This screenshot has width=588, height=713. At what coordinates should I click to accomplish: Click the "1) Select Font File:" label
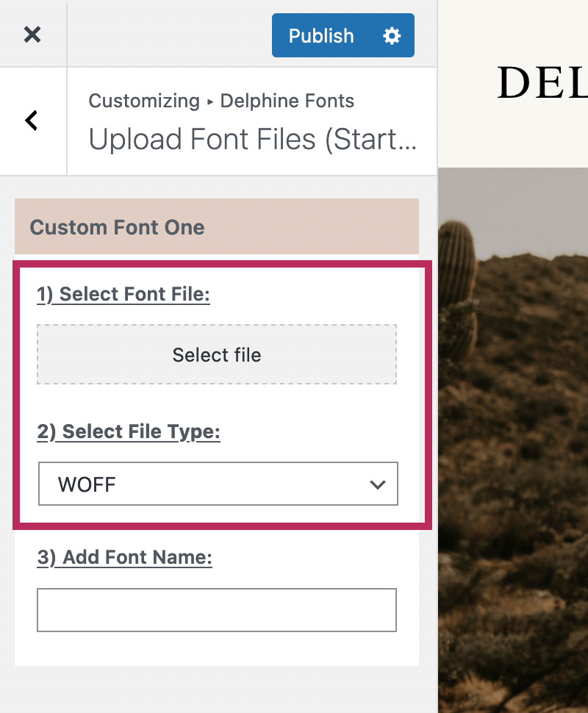pyautogui.click(x=123, y=295)
